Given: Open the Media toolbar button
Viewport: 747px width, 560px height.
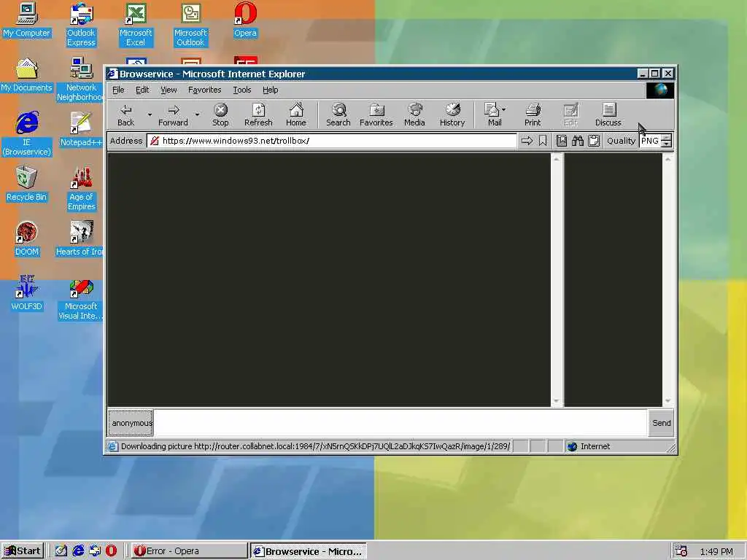Looking at the screenshot, I should [x=414, y=114].
